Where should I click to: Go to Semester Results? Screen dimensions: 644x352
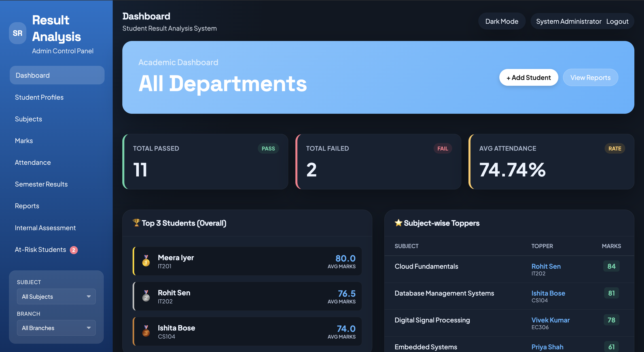[41, 184]
